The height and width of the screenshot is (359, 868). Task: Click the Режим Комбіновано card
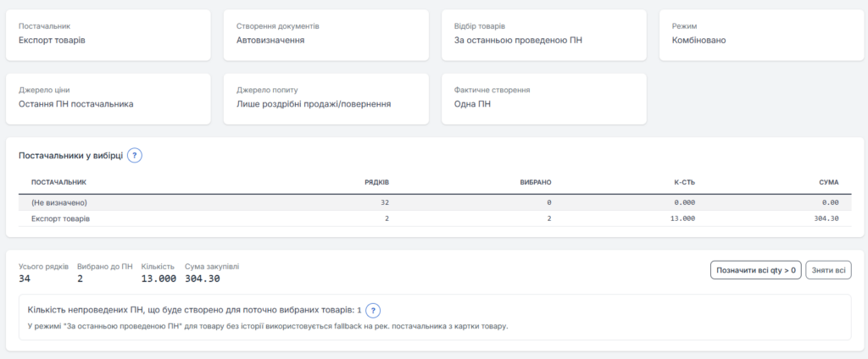pyautogui.click(x=760, y=35)
